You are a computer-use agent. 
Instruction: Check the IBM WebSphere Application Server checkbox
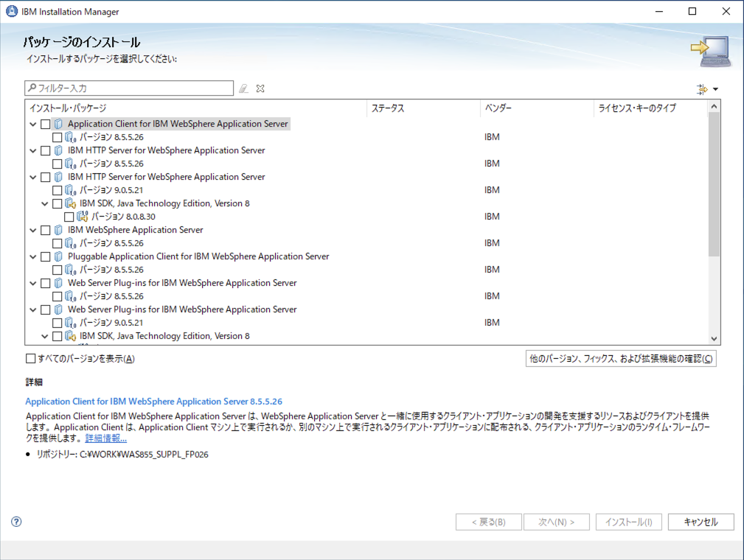point(46,231)
